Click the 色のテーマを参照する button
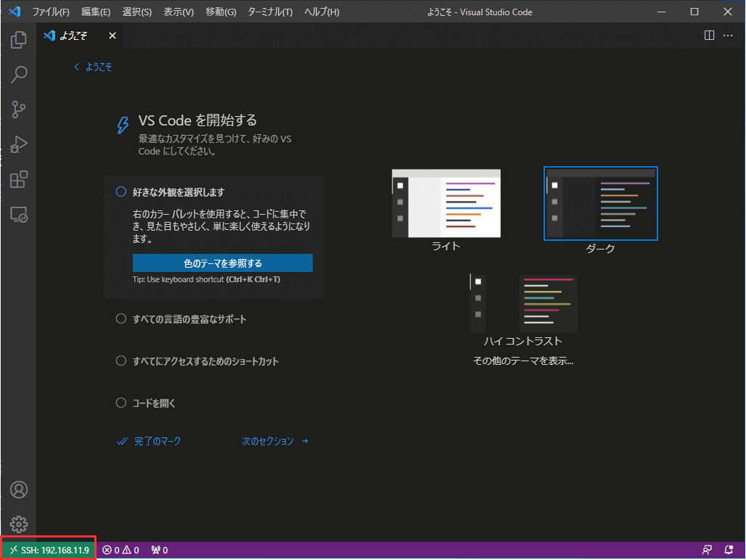 (x=223, y=263)
